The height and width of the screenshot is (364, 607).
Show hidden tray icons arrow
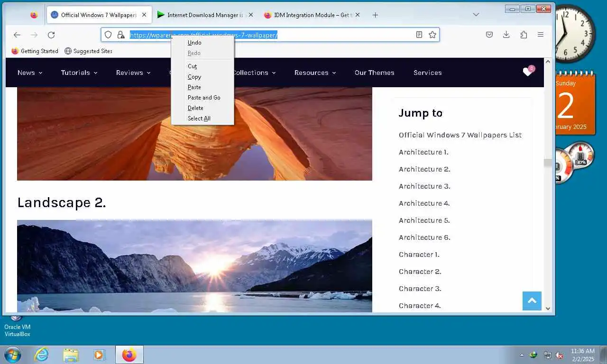click(522, 355)
